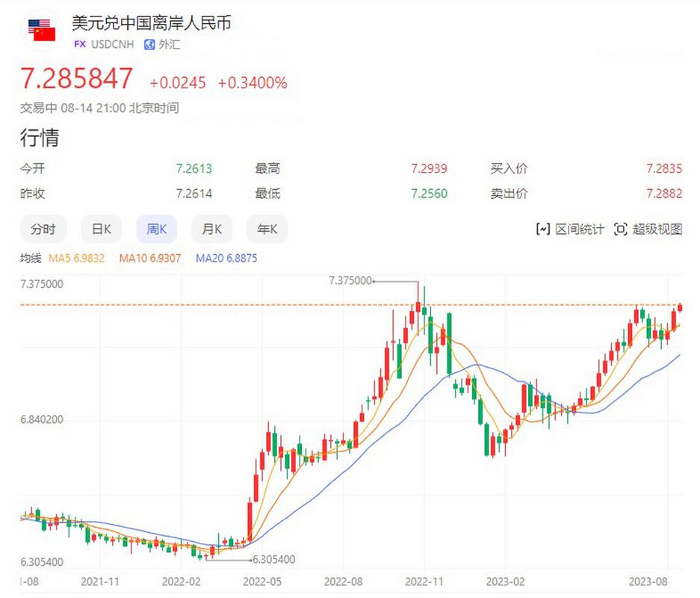Click the 卖出价 label
This screenshot has width=700, height=598.
(x=509, y=194)
